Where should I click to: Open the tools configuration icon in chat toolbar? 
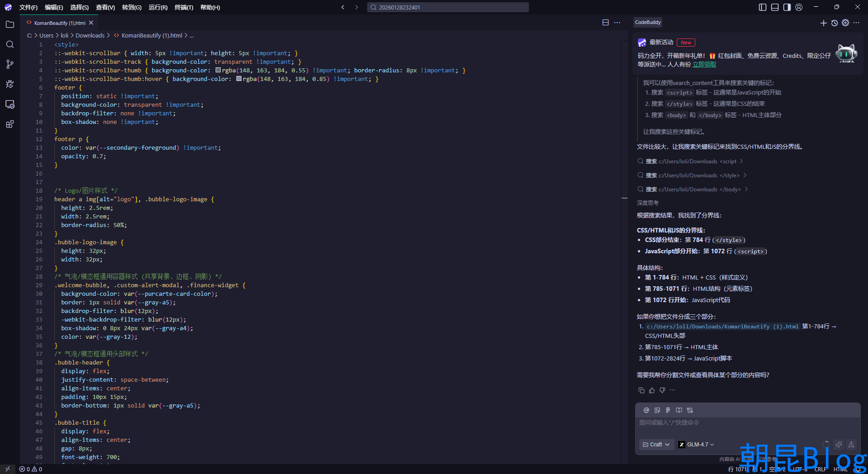point(690,410)
